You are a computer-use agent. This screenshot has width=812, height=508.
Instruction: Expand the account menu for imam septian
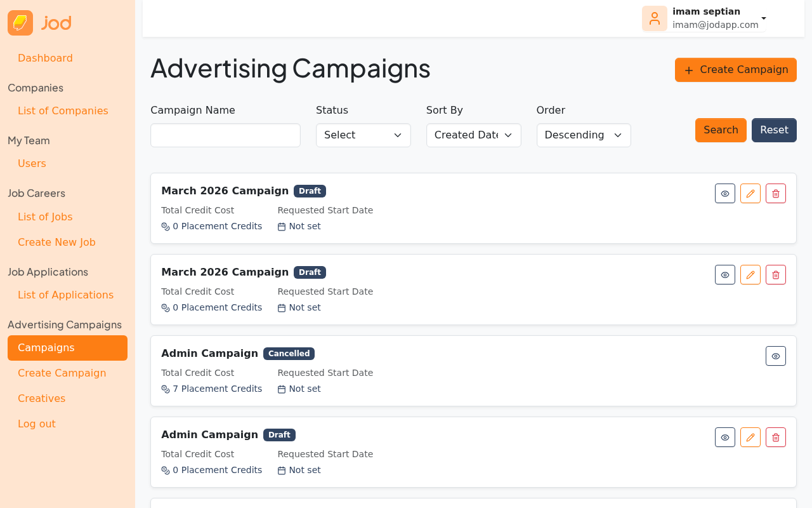[763, 18]
